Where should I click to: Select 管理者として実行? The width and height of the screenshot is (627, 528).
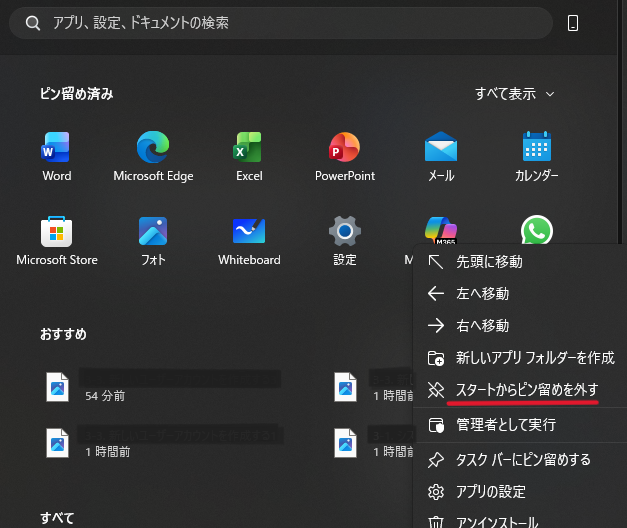[520, 425]
